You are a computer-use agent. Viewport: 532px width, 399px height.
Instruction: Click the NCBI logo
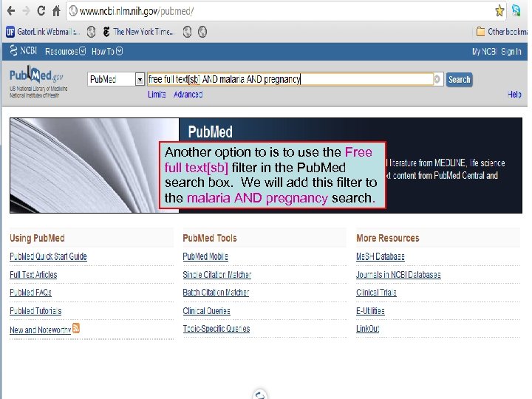pyautogui.click(x=24, y=51)
